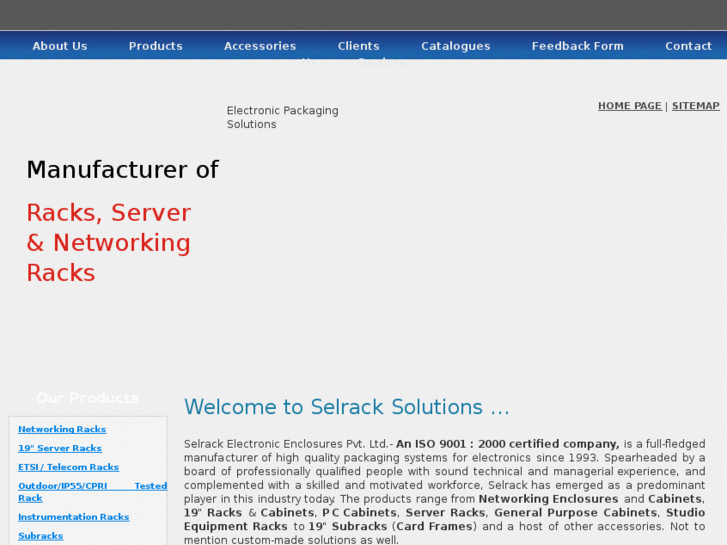The width and height of the screenshot is (727, 545).
Task: Open 19" Server Racks product link
Action: point(60,448)
